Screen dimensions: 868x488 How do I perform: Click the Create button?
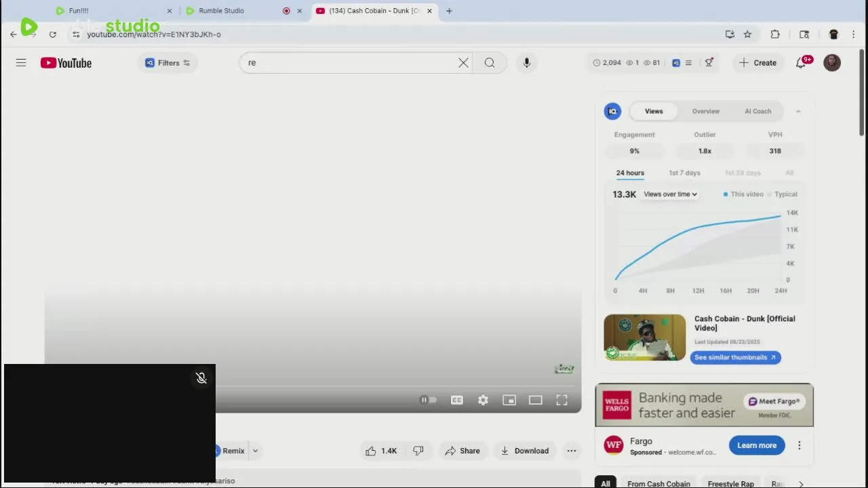point(758,63)
